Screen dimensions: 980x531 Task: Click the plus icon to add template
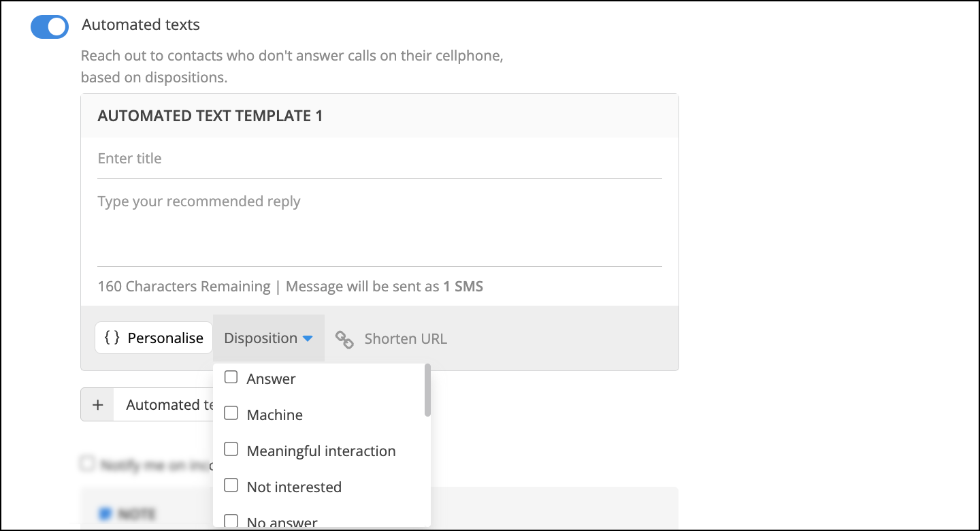[x=97, y=405]
